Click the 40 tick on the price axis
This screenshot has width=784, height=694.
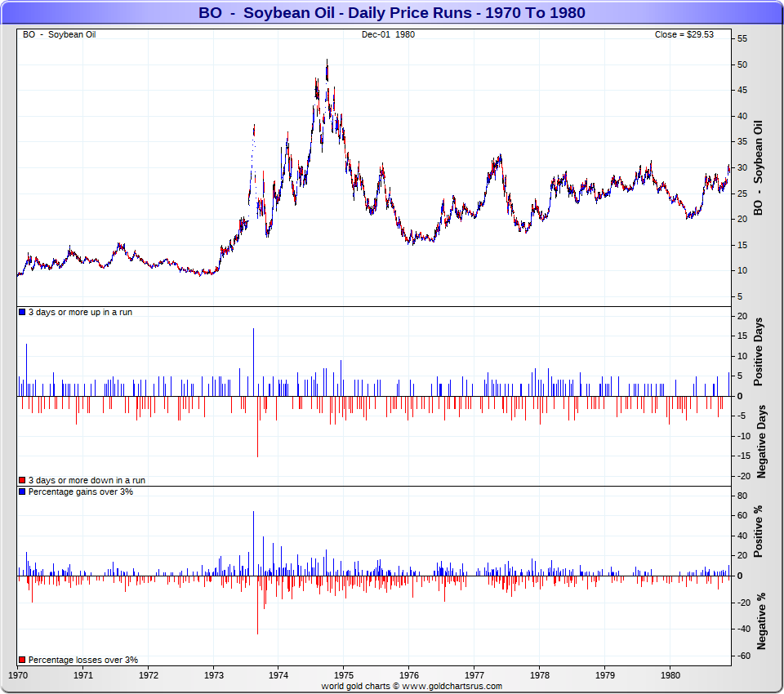(742, 116)
